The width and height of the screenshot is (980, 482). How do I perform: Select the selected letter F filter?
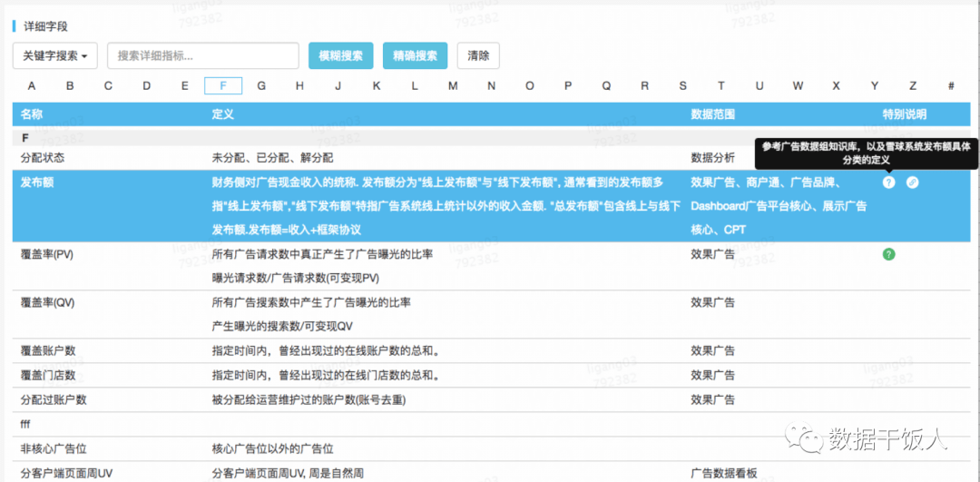(x=223, y=86)
